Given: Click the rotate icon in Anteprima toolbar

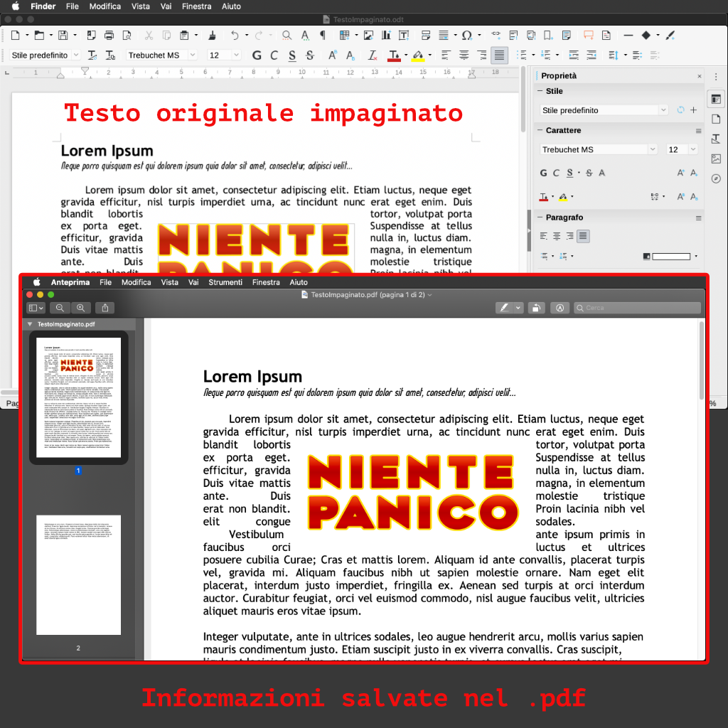Looking at the screenshot, I should (x=538, y=308).
